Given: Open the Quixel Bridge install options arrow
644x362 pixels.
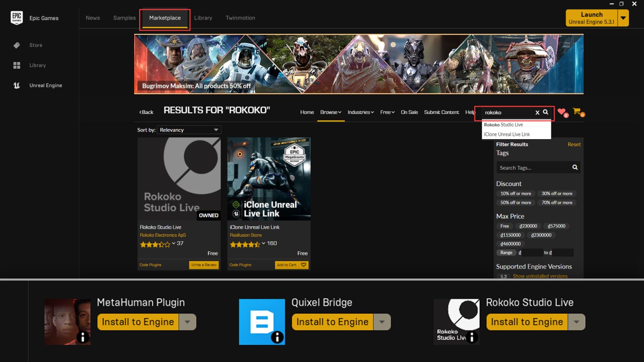Looking at the screenshot, I should click(x=382, y=322).
